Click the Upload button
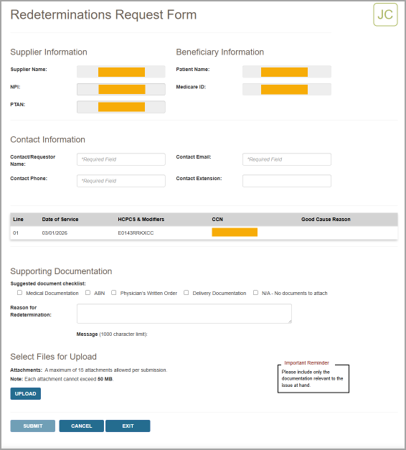The width and height of the screenshot is (406, 450). [26, 394]
